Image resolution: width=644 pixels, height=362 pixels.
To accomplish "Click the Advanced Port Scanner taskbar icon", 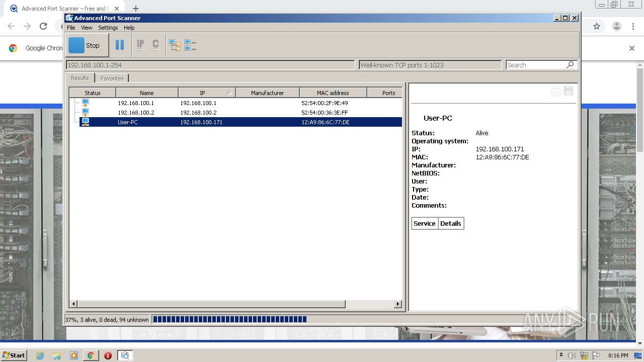I will coord(125,355).
